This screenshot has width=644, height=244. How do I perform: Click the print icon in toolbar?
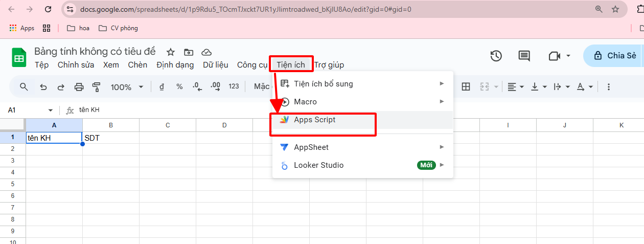click(x=79, y=87)
